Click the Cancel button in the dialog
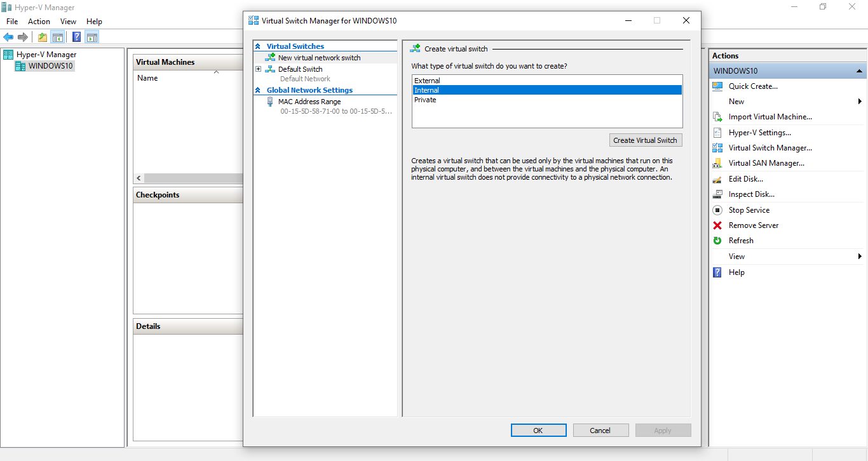 pos(600,430)
